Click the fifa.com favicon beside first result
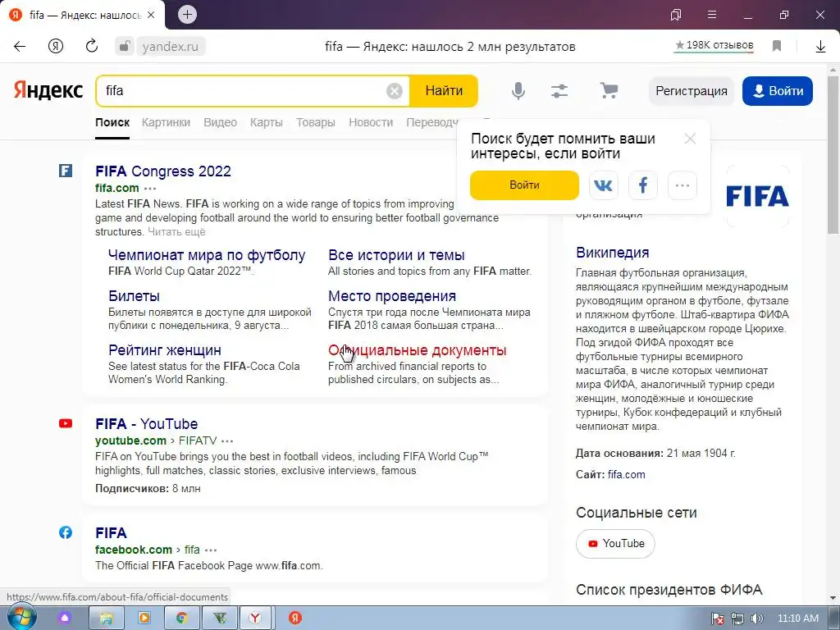Image resolution: width=840 pixels, height=630 pixels. pyautogui.click(x=66, y=171)
